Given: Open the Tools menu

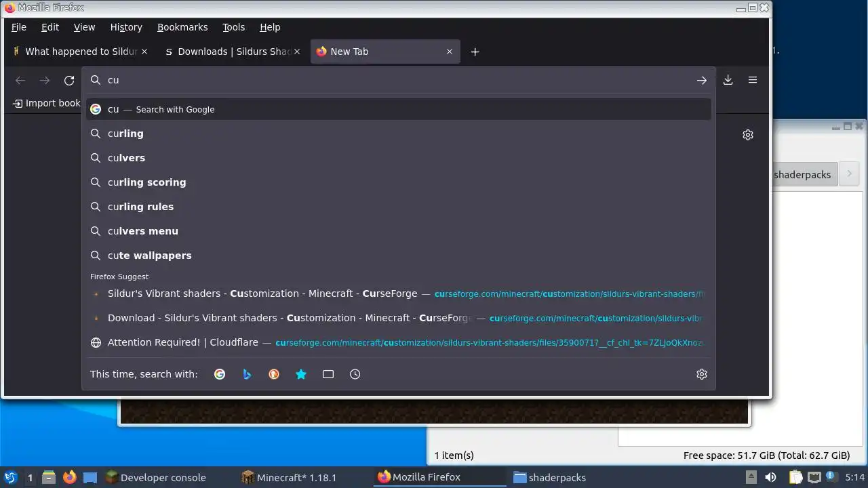Looking at the screenshot, I should (233, 27).
